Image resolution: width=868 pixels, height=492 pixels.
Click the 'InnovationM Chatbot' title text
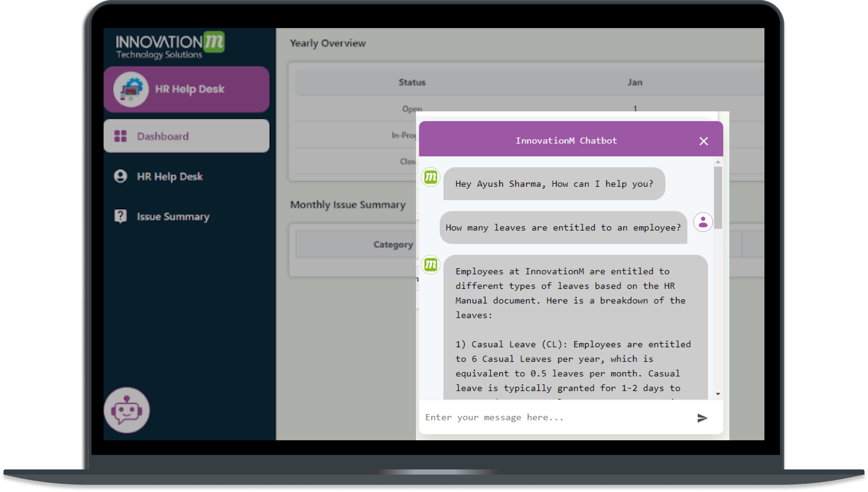point(566,141)
